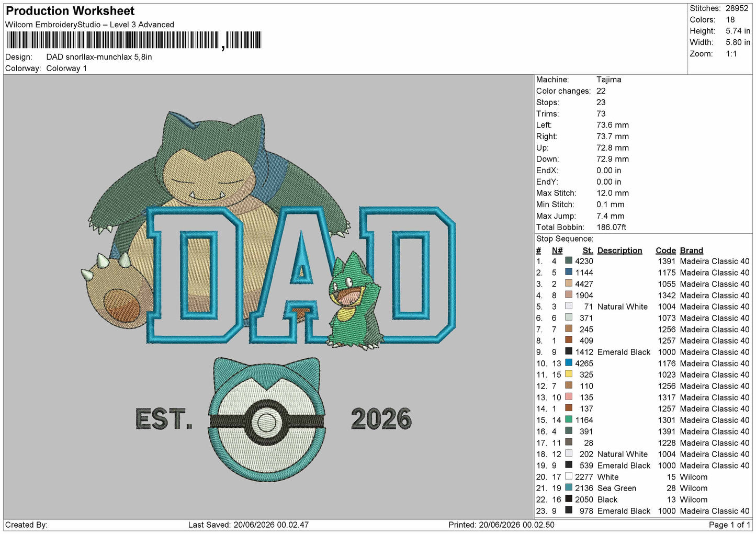Click the bright blue swatch beside 4265 stitches
Viewport: 756px width, 534px height.
click(x=569, y=362)
